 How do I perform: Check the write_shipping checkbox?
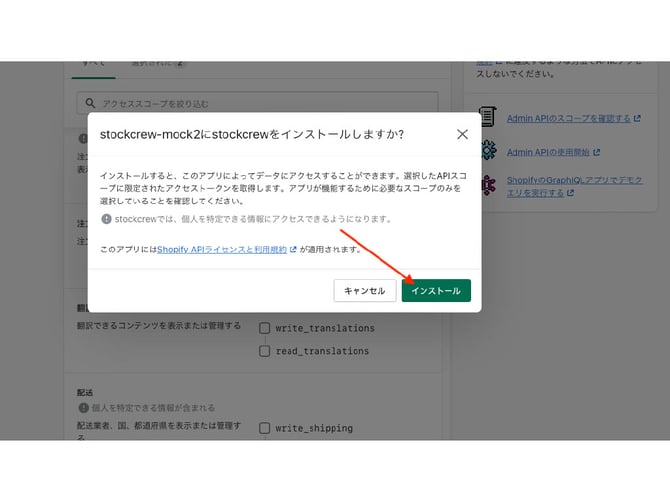[x=264, y=428]
